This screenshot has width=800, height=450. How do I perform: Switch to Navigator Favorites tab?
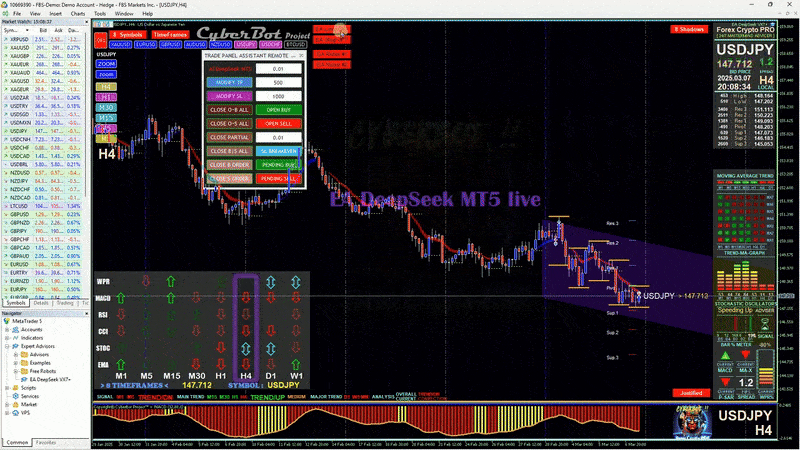click(x=46, y=442)
